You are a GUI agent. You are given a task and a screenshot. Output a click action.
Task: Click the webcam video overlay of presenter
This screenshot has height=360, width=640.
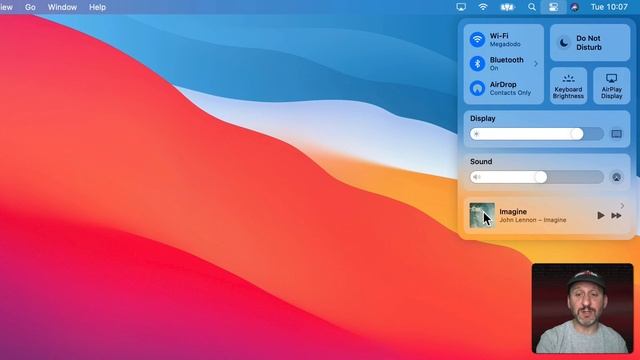[582, 308]
